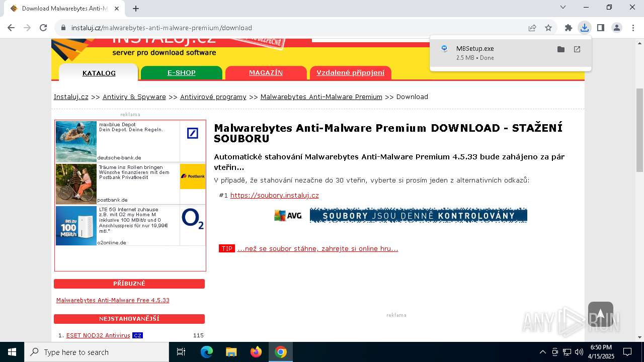Open the Chrome profile avatar

[x=617, y=28]
